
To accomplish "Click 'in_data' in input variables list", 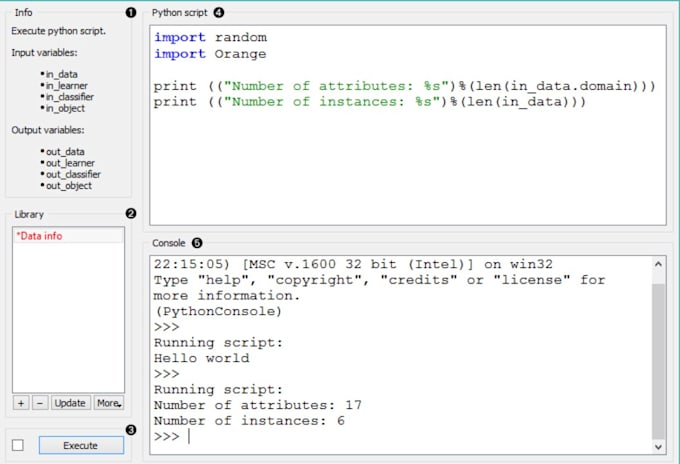I will [62, 74].
